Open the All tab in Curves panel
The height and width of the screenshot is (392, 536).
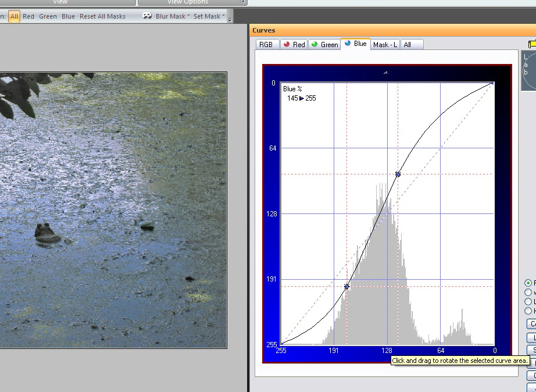tap(412, 44)
